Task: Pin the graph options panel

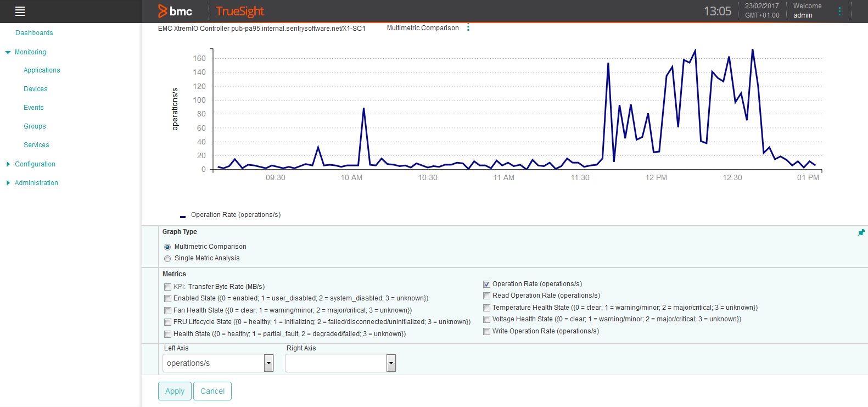Action: point(861,232)
